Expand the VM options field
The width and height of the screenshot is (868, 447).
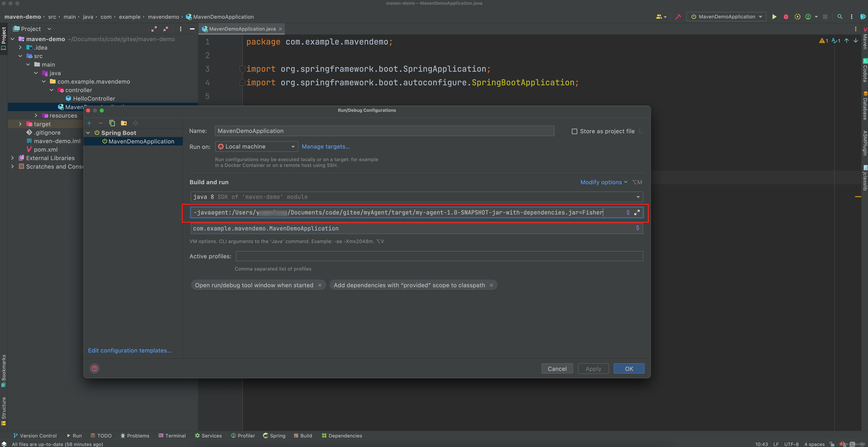click(x=637, y=212)
